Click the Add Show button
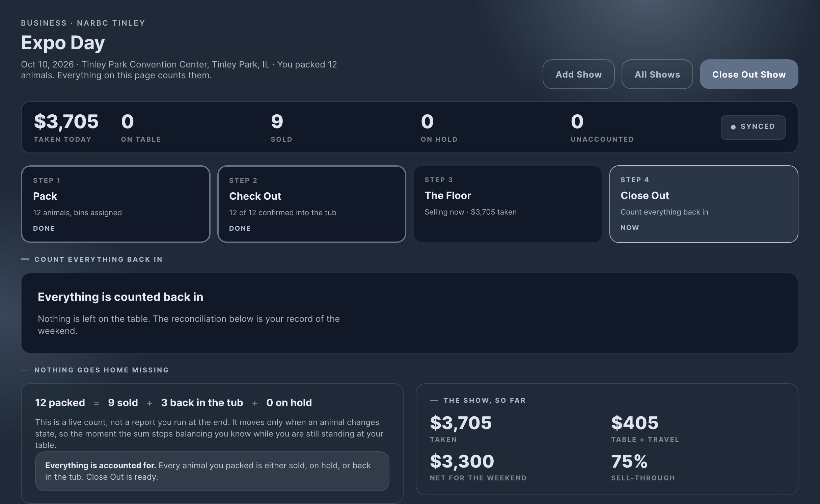 pos(578,74)
